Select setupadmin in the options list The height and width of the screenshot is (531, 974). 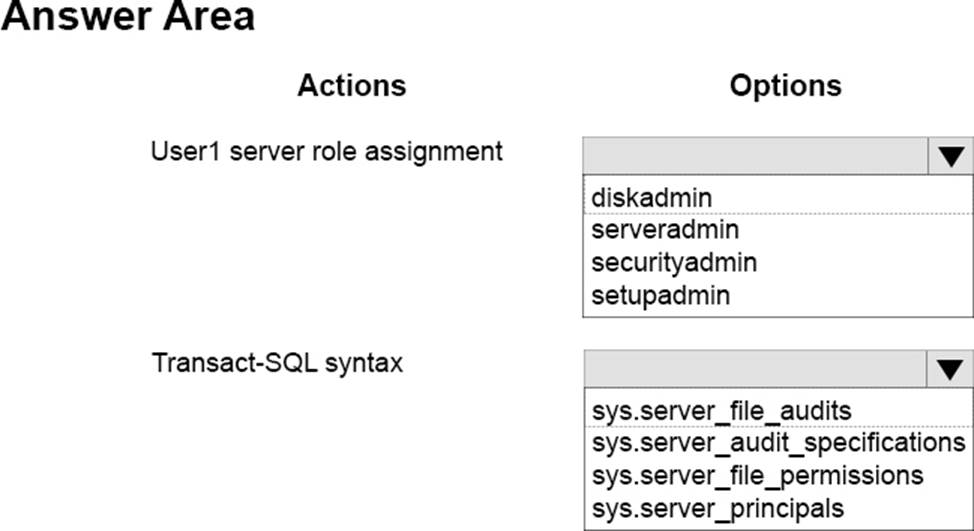pyautogui.click(x=661, y=295)
